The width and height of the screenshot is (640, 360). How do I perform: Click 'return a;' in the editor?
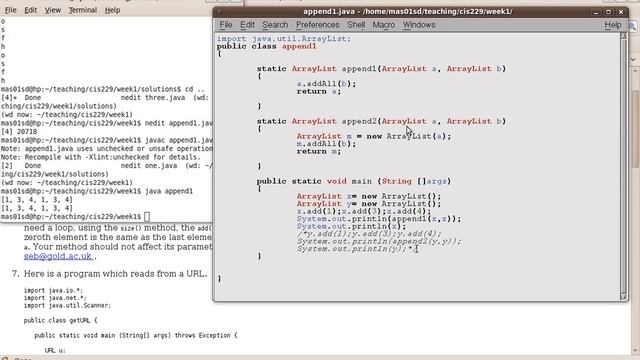[x=318, y=91]
